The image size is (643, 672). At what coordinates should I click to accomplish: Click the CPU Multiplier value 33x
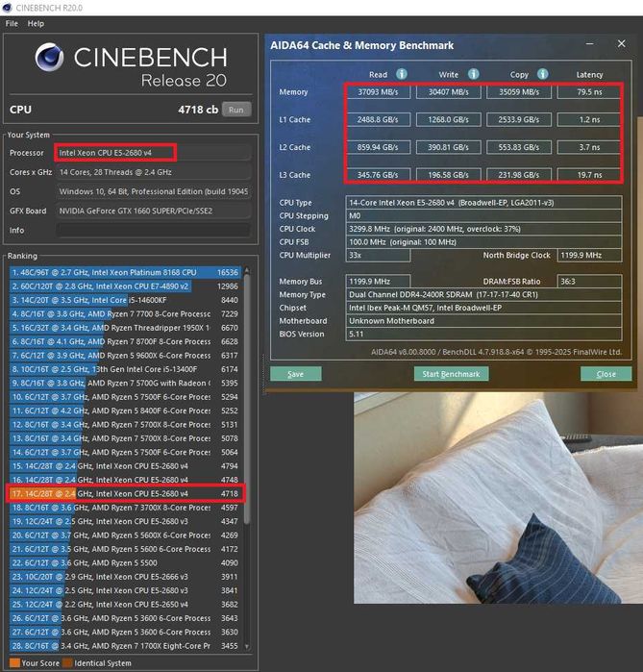tap(378, 255)
